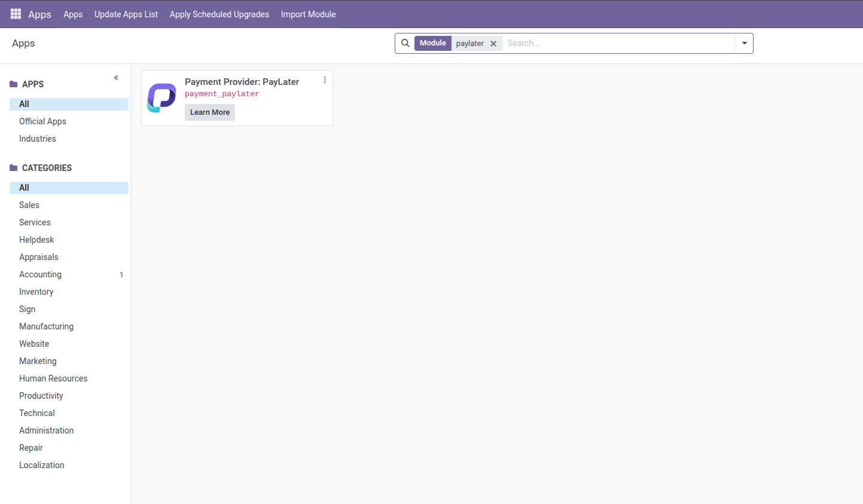Filter by Sign category

click(x=69, y=309)
